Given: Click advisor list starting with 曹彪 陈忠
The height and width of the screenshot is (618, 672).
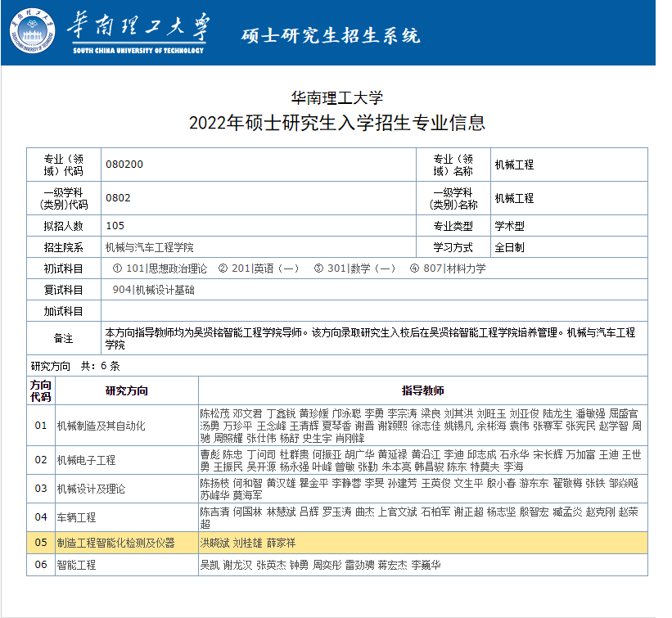Looking at the screenshot, I should (421, 460).
